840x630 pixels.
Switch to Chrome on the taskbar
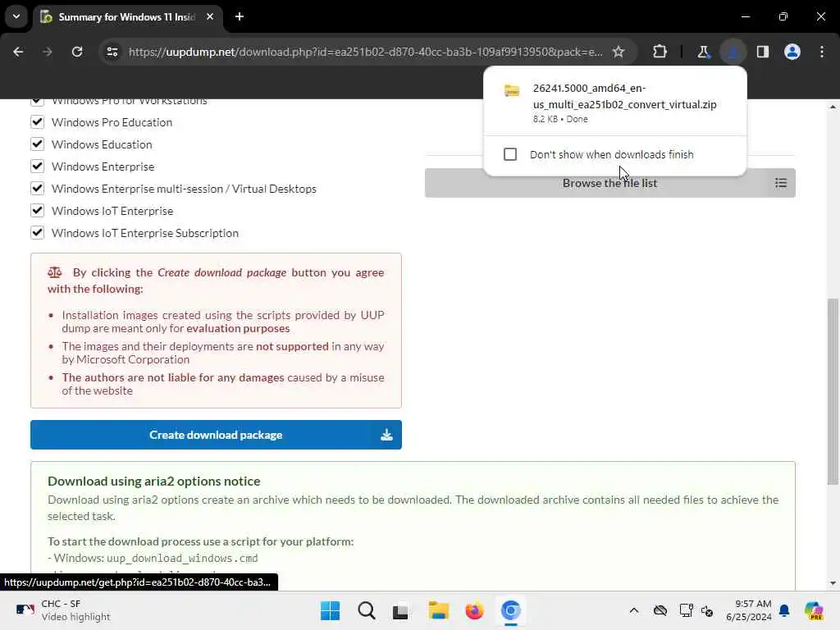(510, 610)
